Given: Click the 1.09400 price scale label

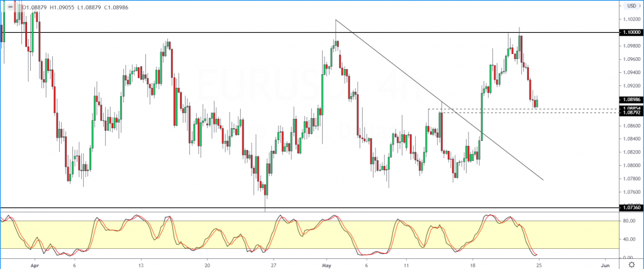Looking at the screenshot, I should pos(631,72).
